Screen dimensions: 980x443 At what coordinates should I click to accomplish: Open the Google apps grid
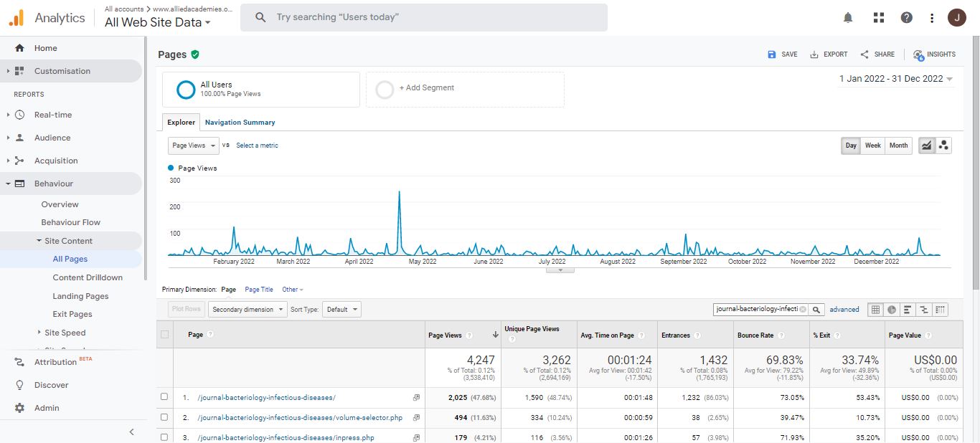(x=878, y=18)
